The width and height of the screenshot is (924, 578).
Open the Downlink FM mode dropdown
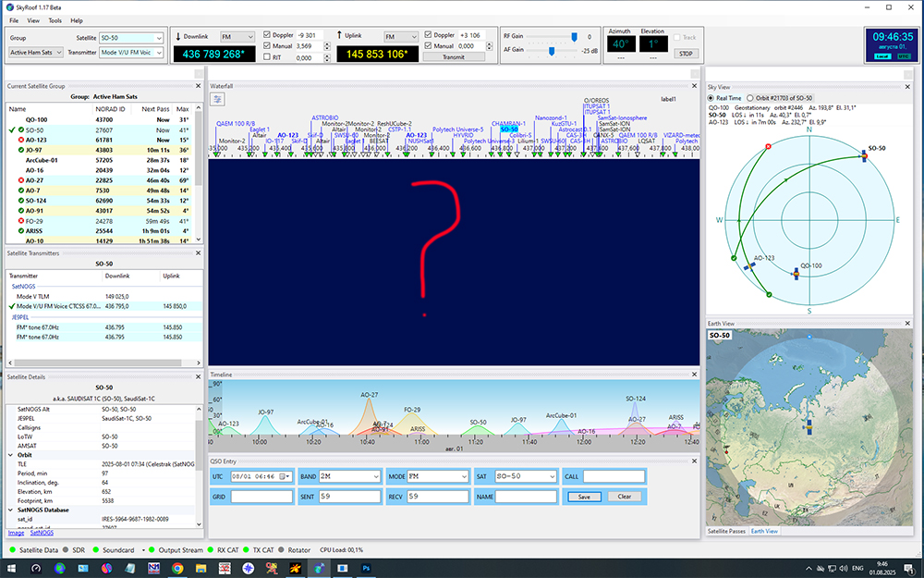pos(237,37)
